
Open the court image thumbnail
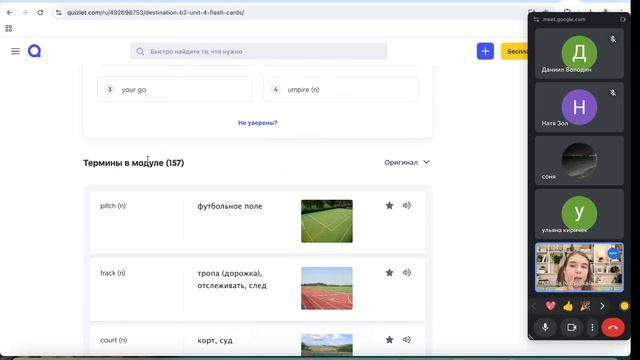point(327,344)
